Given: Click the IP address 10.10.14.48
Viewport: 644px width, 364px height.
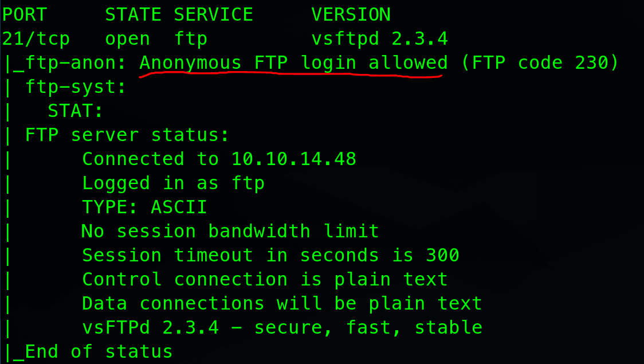Looking at the screenshot, I should (x=293, y=159).
